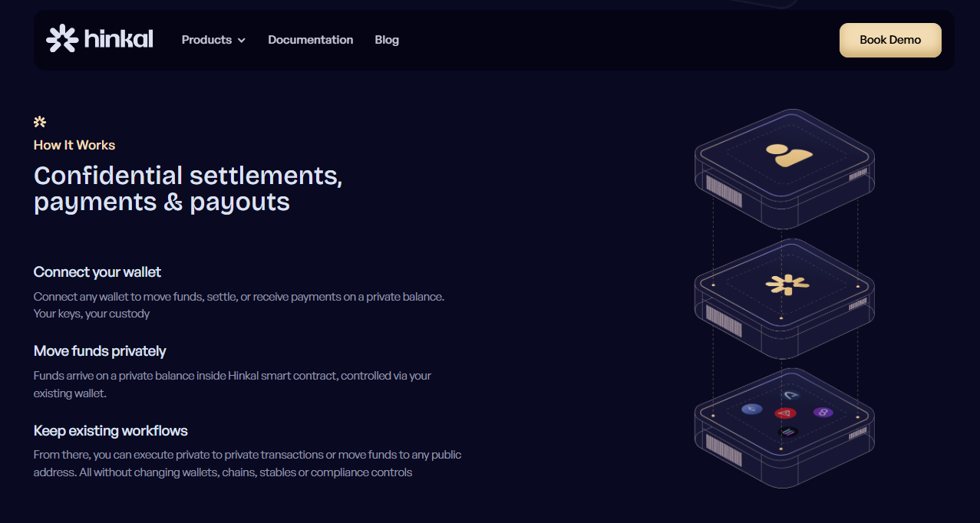Click the red token icon on the bottom tile

(x=785, y=413)
